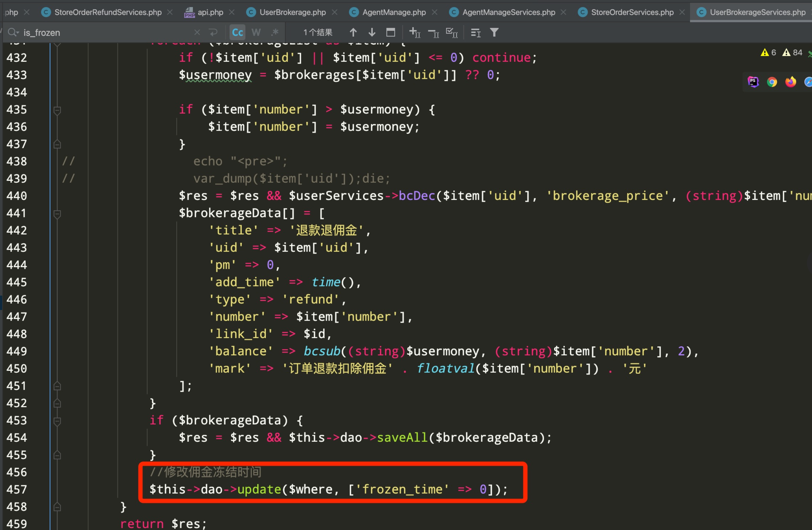The image size is (812, 530).
Task: Switch to UserBrokerage.php tab
Action: [292, 12]
